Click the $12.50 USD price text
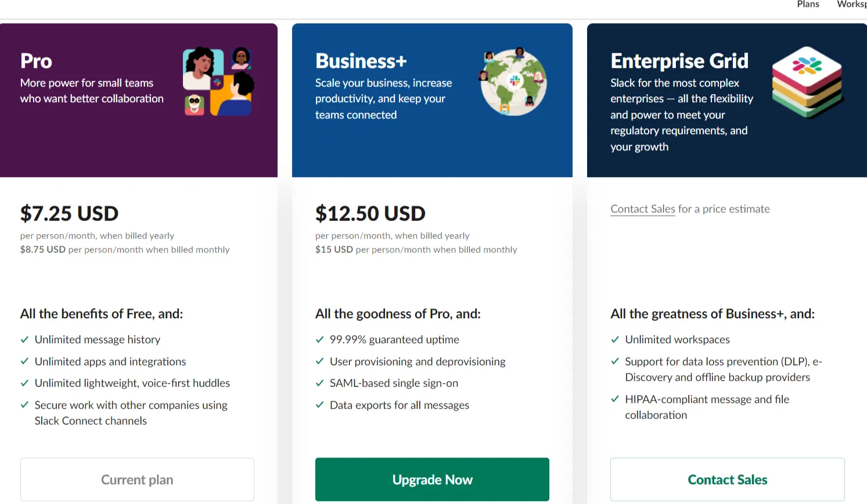 pos(370,213)
